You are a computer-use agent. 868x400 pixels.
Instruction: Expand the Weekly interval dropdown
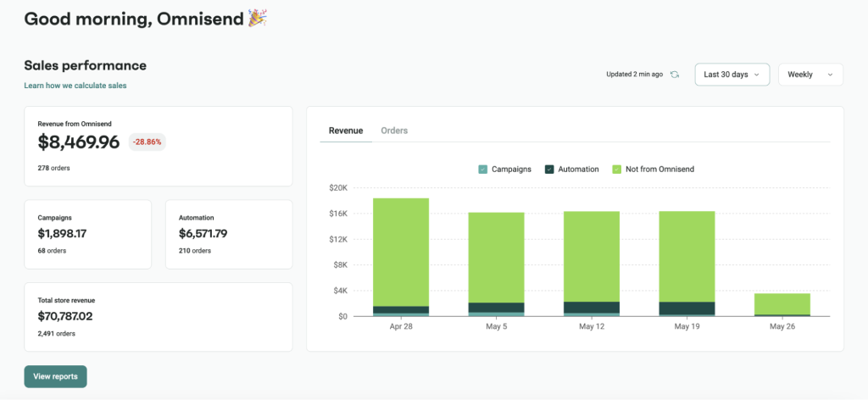coord(810,75)
